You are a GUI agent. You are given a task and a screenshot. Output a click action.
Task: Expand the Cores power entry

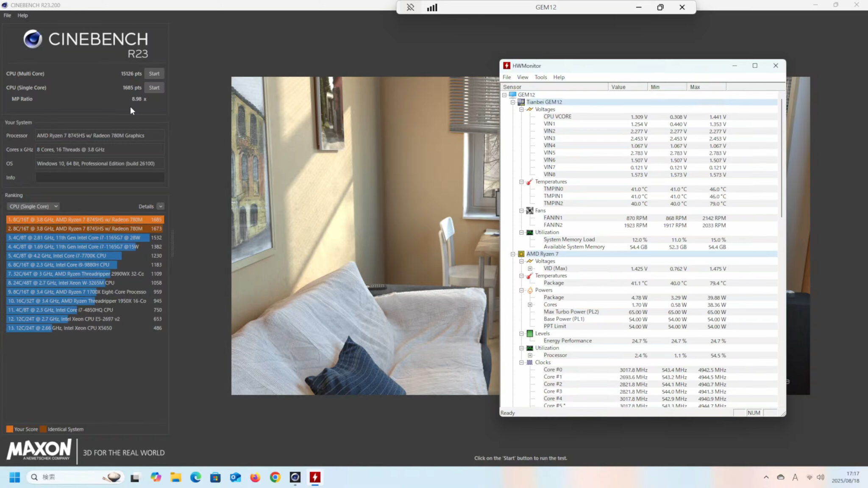[x=530, y=305]
